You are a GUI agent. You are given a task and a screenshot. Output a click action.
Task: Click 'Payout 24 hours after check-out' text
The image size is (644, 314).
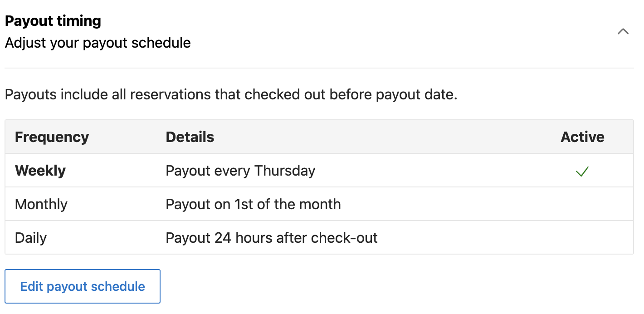pos(272,238)
